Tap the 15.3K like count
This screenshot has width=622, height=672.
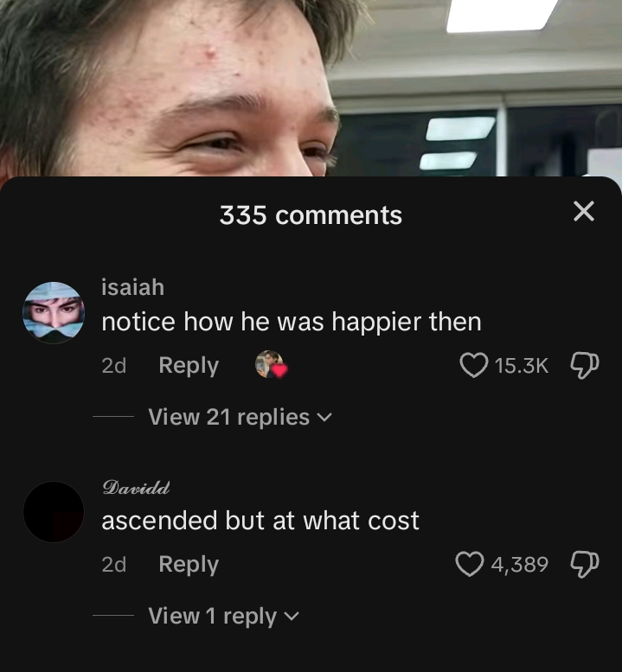click(x=522, y=366)
